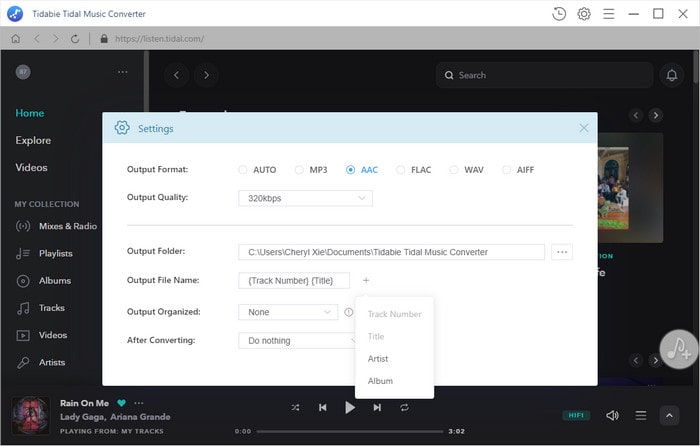Open the sidebar three-dot menu

[x=122, y=72]
